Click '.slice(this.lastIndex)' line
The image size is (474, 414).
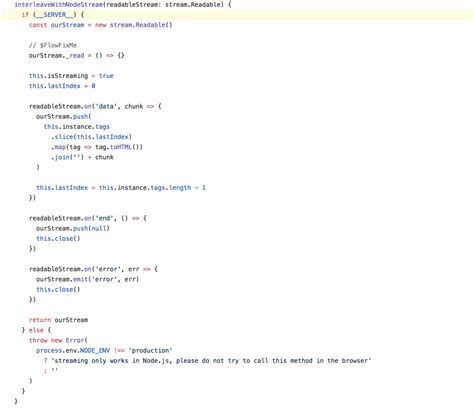coord(91,137)
